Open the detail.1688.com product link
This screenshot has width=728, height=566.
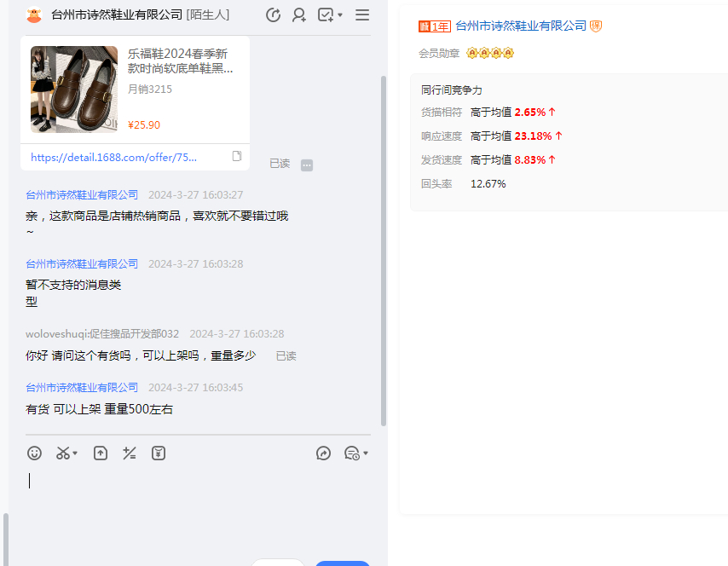[113, 157]
